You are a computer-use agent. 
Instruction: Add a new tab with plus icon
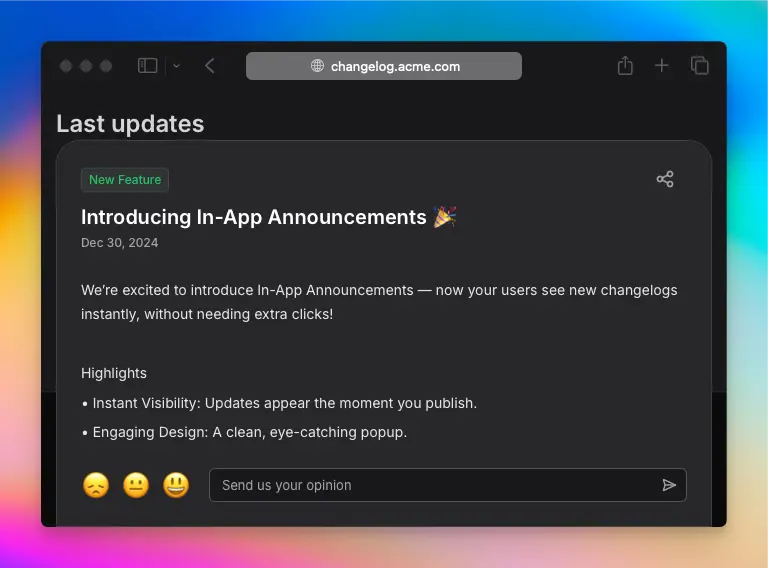pyautogui.click(x=662, y=66)
